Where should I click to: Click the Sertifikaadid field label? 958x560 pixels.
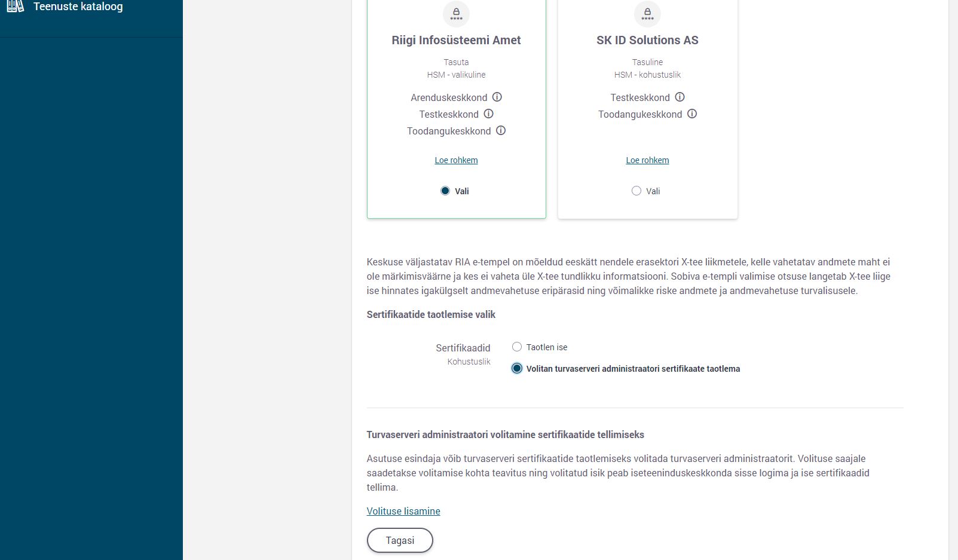tap(463, 348)
